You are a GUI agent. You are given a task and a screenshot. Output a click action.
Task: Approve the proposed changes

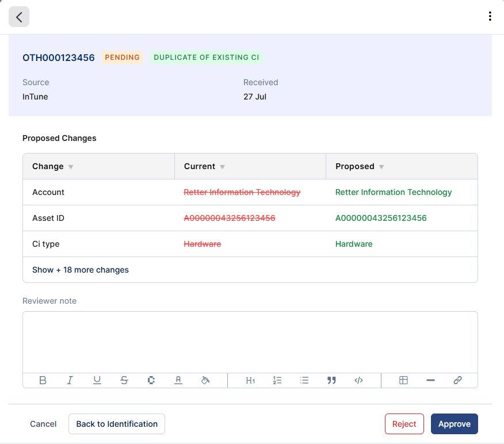coord(455,424)
